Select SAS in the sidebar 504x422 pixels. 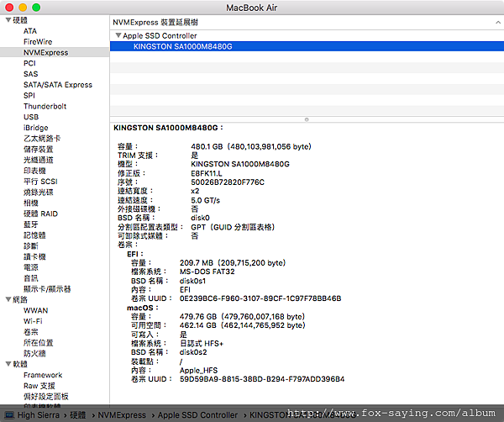click(x=31, y=74)
